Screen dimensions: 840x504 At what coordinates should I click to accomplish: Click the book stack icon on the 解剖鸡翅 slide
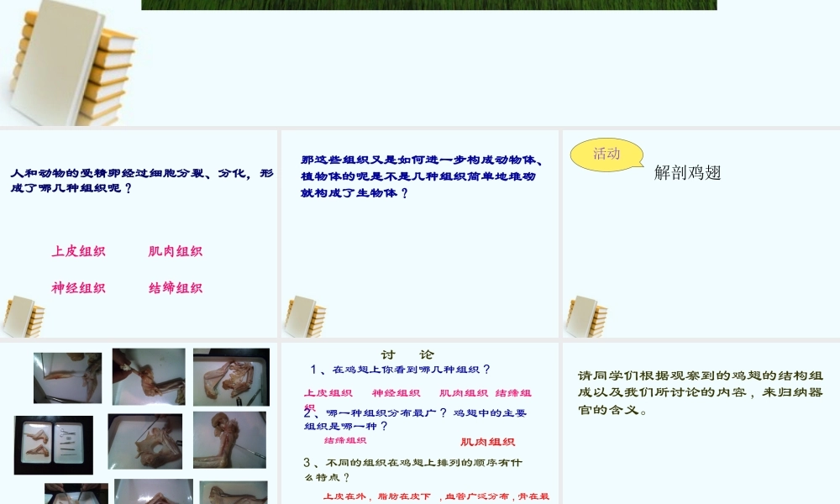[586, 316]
